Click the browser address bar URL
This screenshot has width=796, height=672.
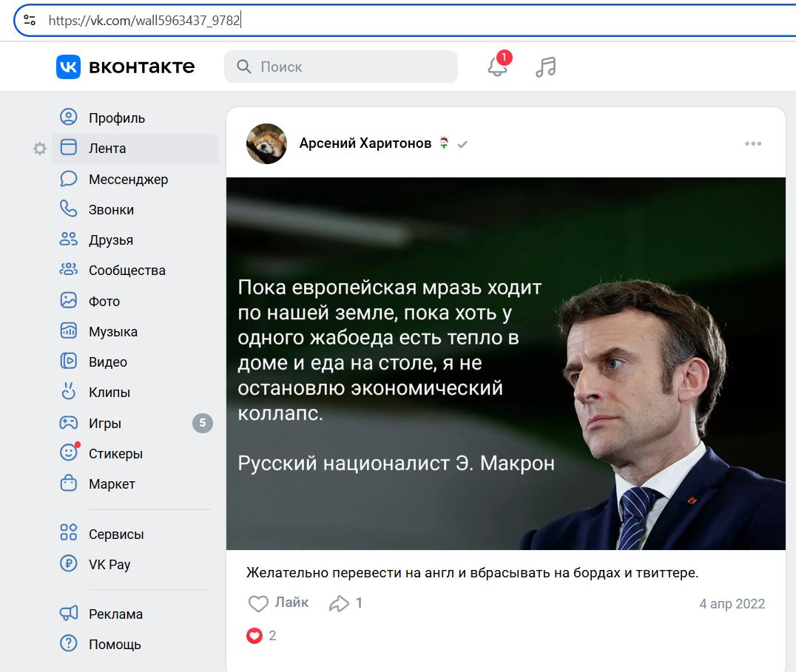(x=144, y=20)
